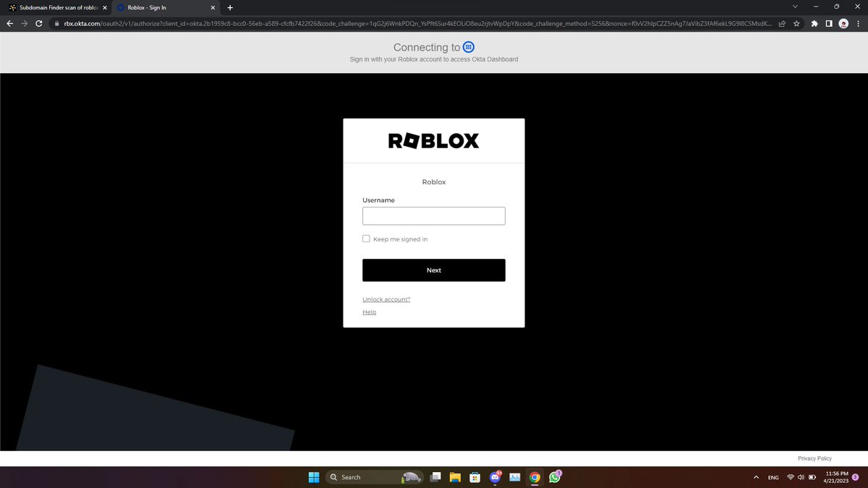
Task: Open the Chrome profile avatar
Action: (x=843, y=23)
